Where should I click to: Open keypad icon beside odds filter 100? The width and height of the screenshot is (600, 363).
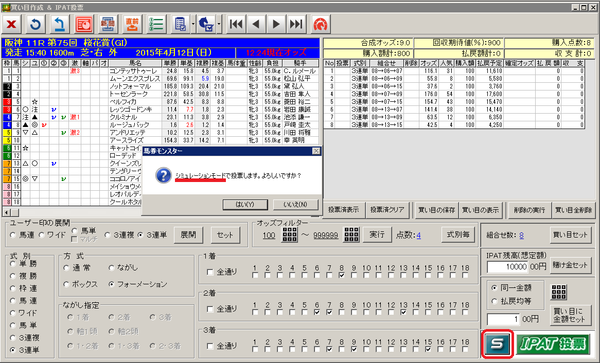click(290, 234)
